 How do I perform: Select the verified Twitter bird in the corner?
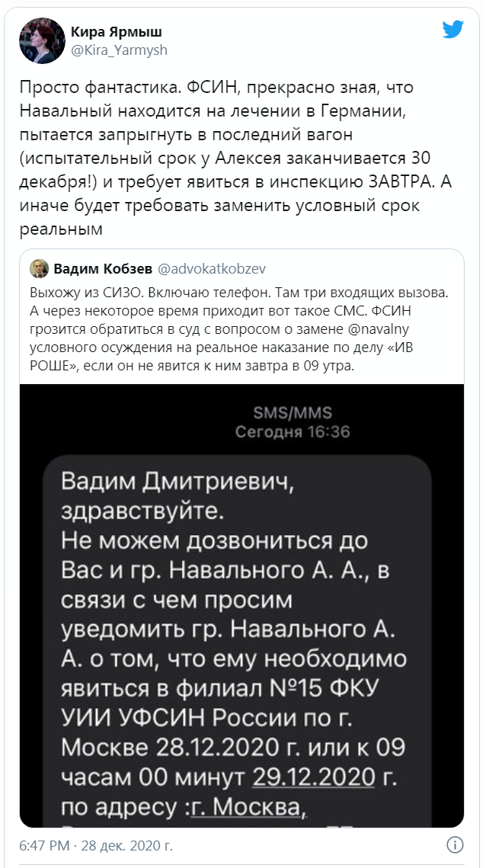454,30
